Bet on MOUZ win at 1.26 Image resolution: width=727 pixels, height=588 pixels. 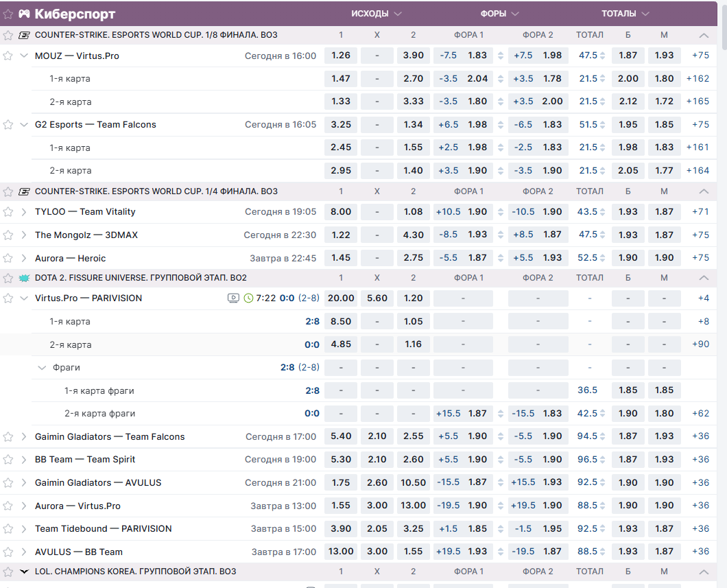(x=341, y=56)
